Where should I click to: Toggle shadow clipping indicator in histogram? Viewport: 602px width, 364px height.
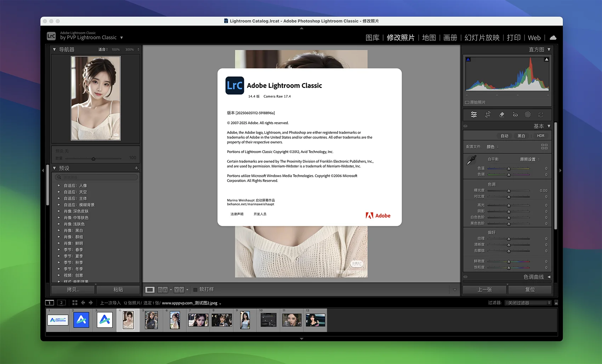tap(468, 59)
